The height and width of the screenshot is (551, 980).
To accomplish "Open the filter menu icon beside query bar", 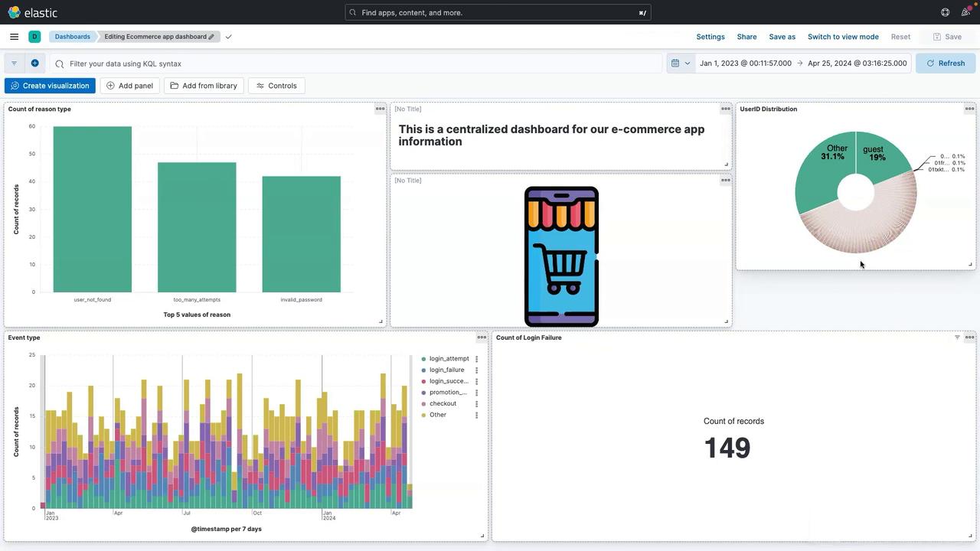I will click(14, 64).
